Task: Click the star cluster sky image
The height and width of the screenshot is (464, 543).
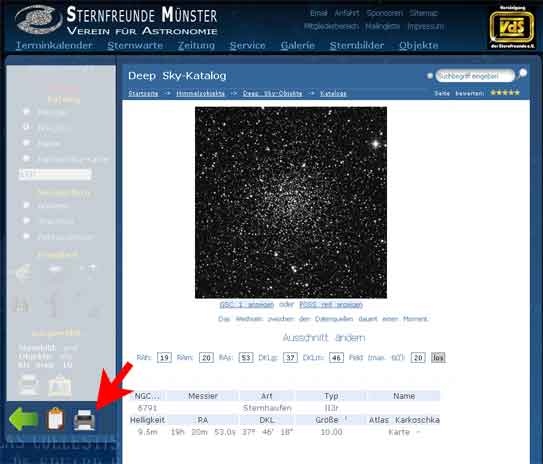Action: coord(291,202)
